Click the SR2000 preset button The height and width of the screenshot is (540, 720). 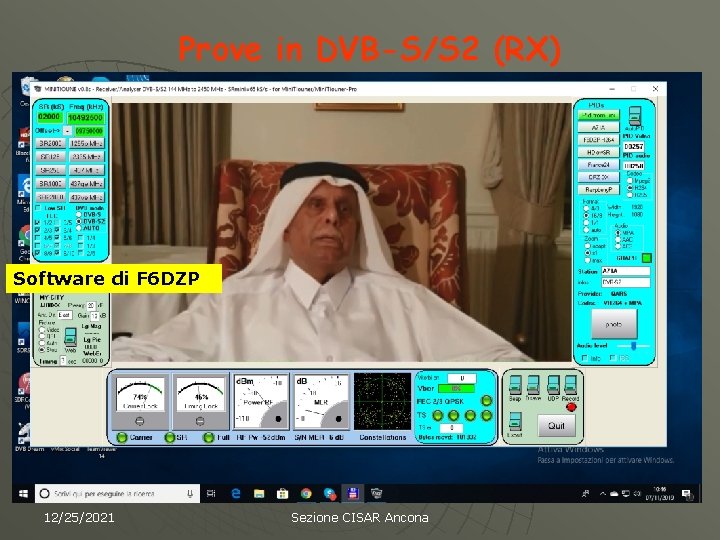(51, 143)
